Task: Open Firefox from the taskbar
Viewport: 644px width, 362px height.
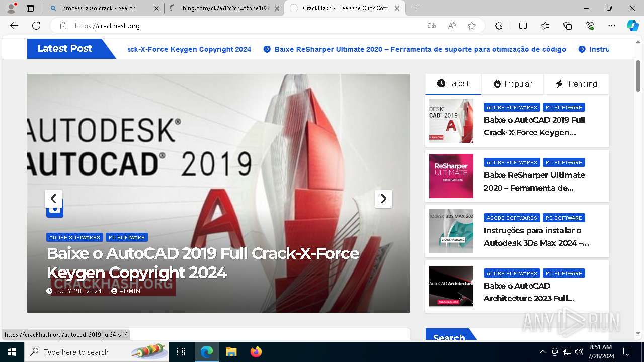Action: pyautogui.click(x=256, y=352)
